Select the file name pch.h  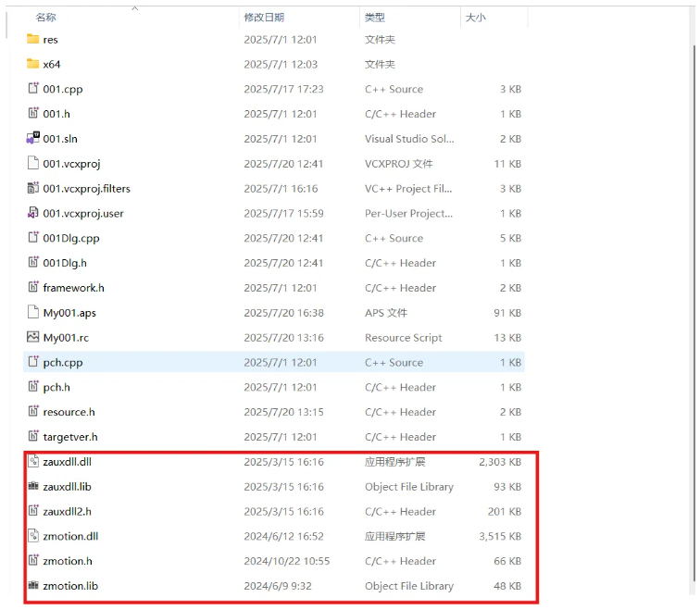coord(56,387)
